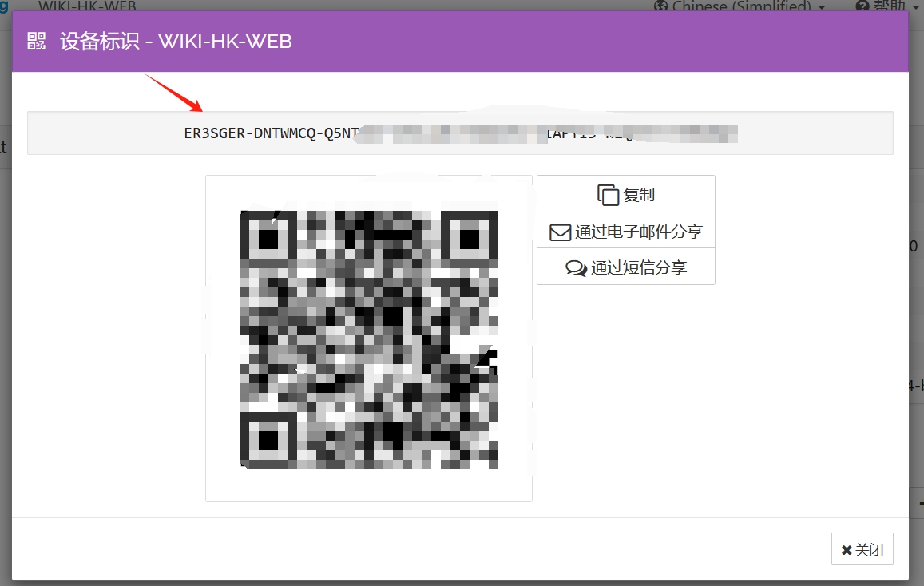Click the × icon inside the 关闭 button

(847, 549)
